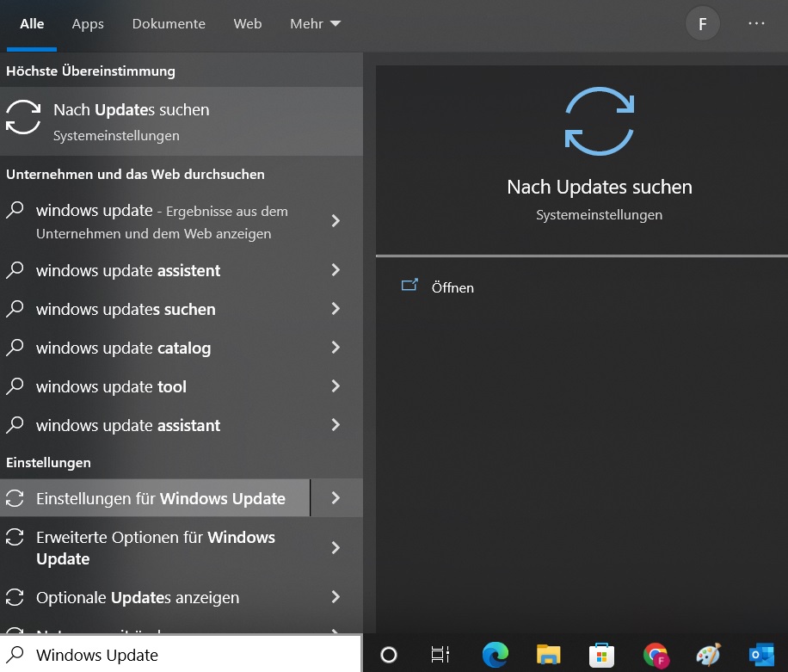Click the open-window icon next to Öffnen
This screenshot has height=672, width=788.
click(x=409, y=286)
